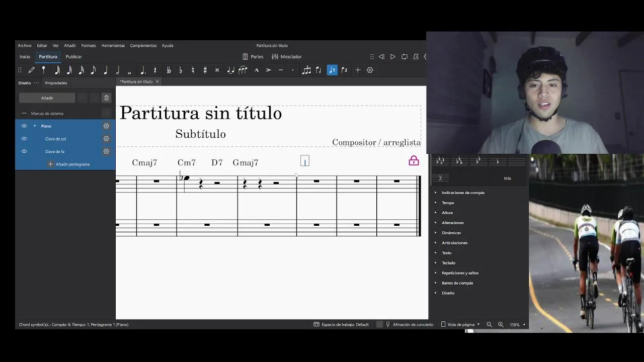Click plus icon in note input toolbar
Viewport: 644px width, 362px height.
358,70
